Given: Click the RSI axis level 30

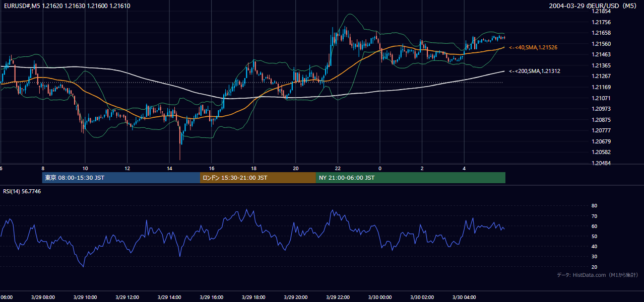Looking at the screenshot, I should 594,257.
